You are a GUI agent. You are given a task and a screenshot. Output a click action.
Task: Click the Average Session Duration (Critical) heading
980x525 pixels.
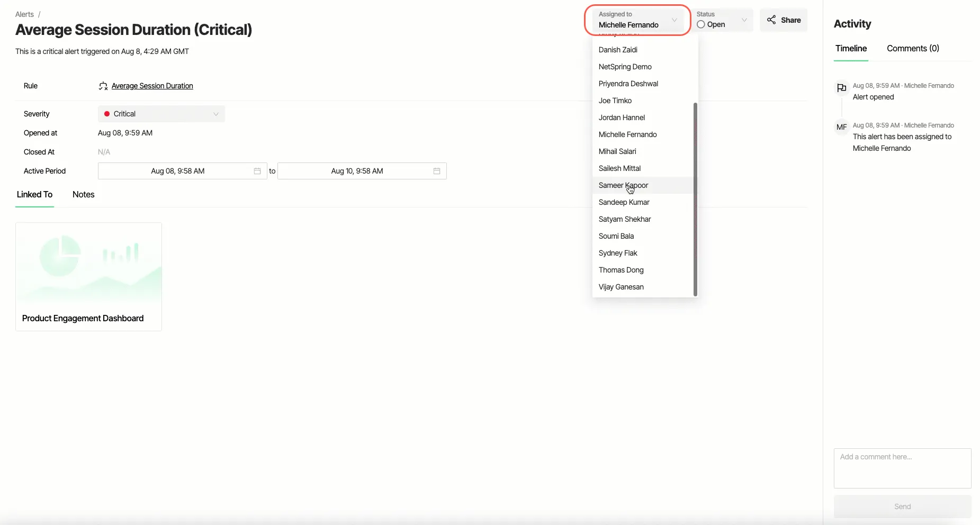point(133,30)
